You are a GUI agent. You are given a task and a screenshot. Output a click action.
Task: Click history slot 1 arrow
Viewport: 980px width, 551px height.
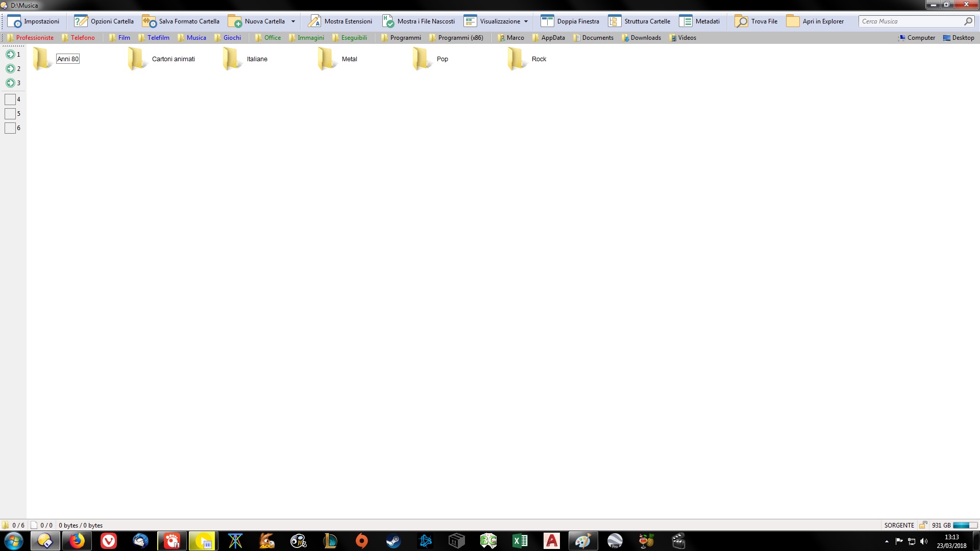(x=10, y=54)
